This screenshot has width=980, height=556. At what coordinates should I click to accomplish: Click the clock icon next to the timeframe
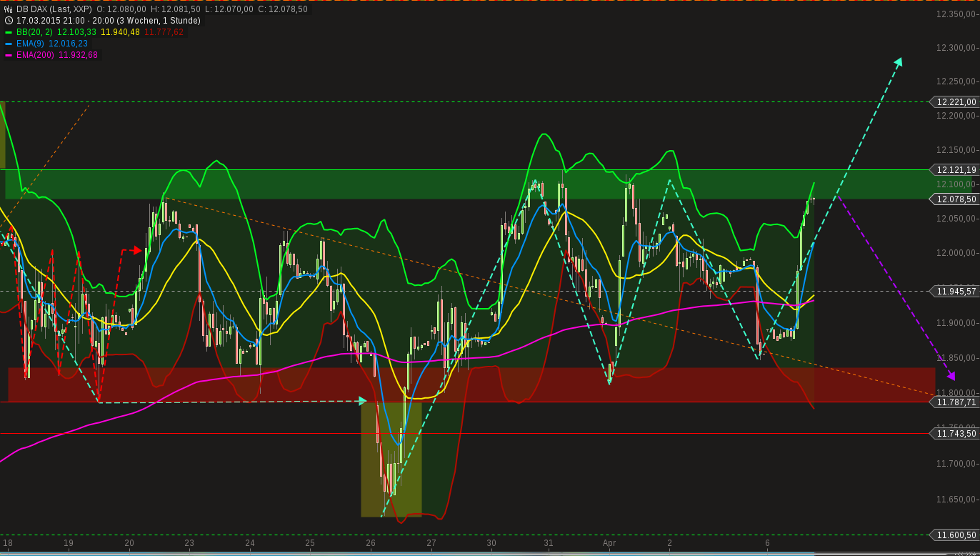[x=7, y=21]
